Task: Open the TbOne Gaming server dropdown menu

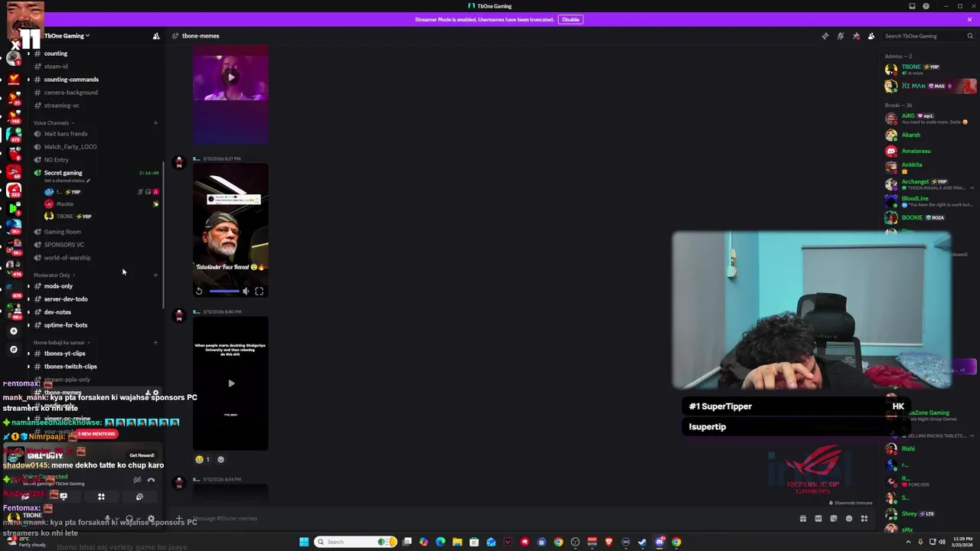Action: pyautogui.click(x=67, y=36)
